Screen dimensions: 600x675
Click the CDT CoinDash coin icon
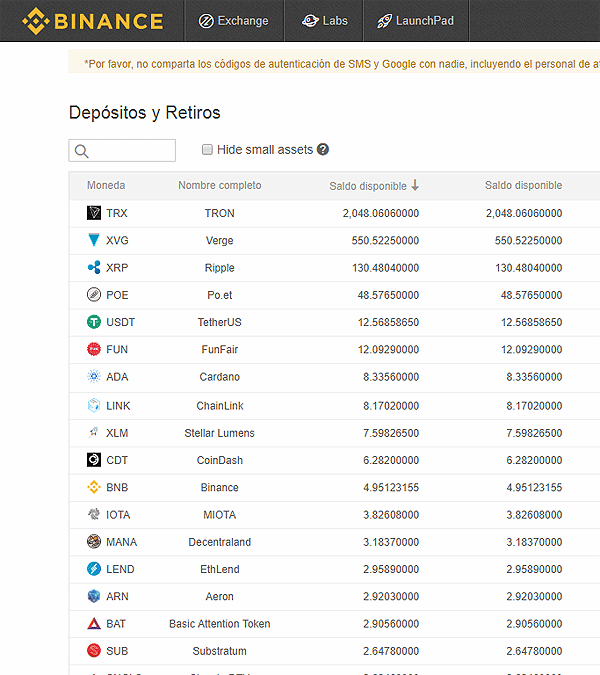coord(94,460)
